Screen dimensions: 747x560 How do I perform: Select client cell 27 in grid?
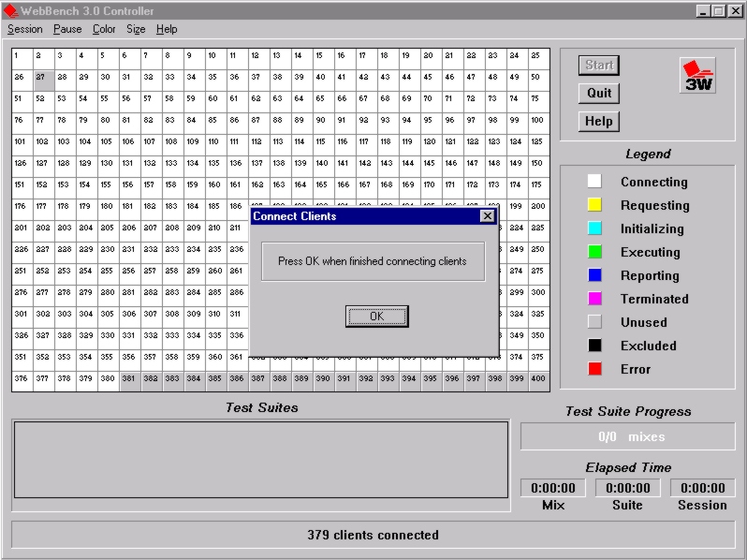click(x=44, y=79)
